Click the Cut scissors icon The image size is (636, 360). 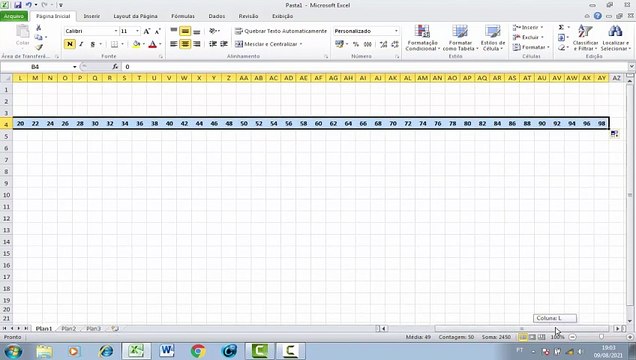point(39,28)
